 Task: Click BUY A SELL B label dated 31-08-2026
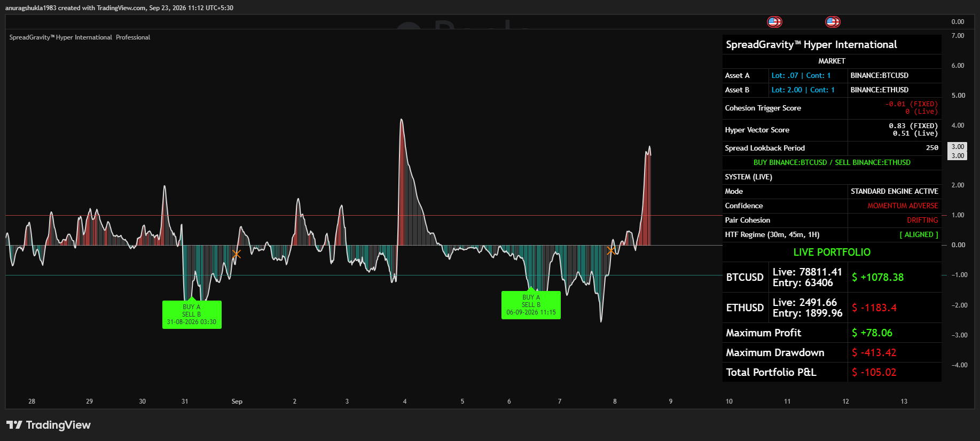tap(192, 314)
